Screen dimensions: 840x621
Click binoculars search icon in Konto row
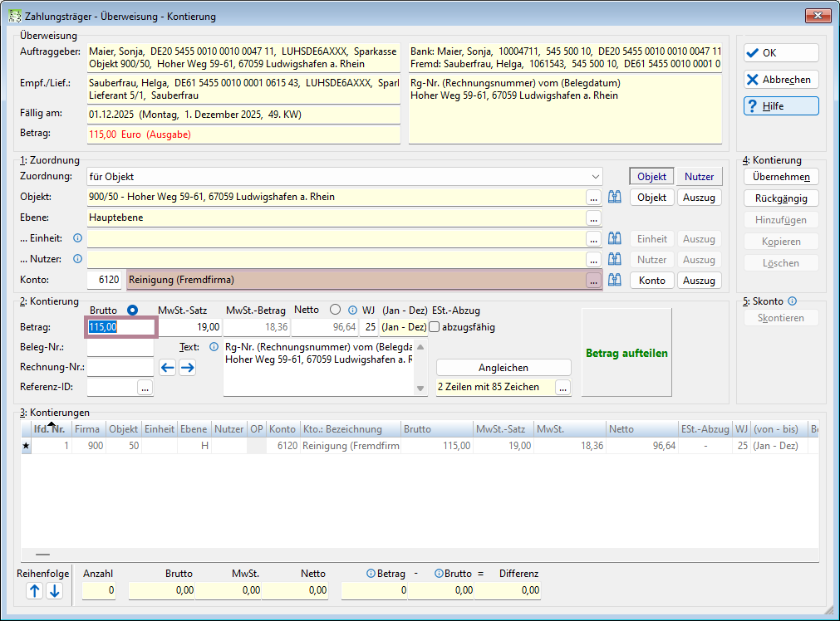615,280
